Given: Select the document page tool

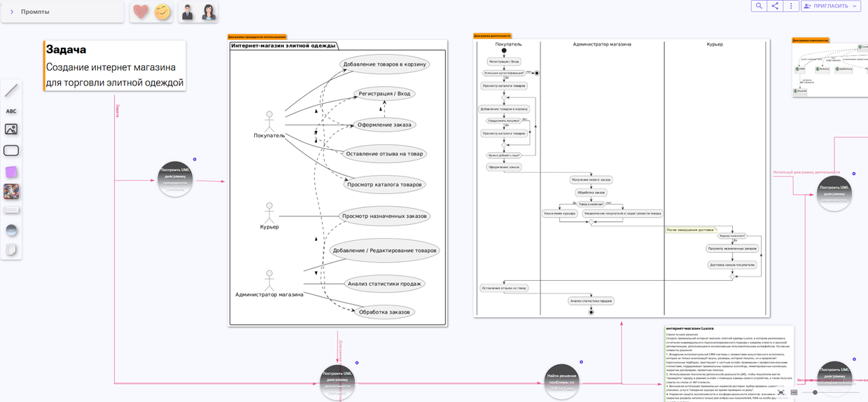Looking at the screenshot, I should point(11,250).
